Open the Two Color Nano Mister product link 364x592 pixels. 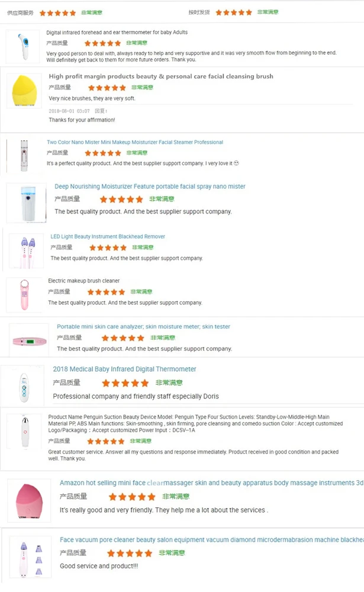click(x=135, y=142)
